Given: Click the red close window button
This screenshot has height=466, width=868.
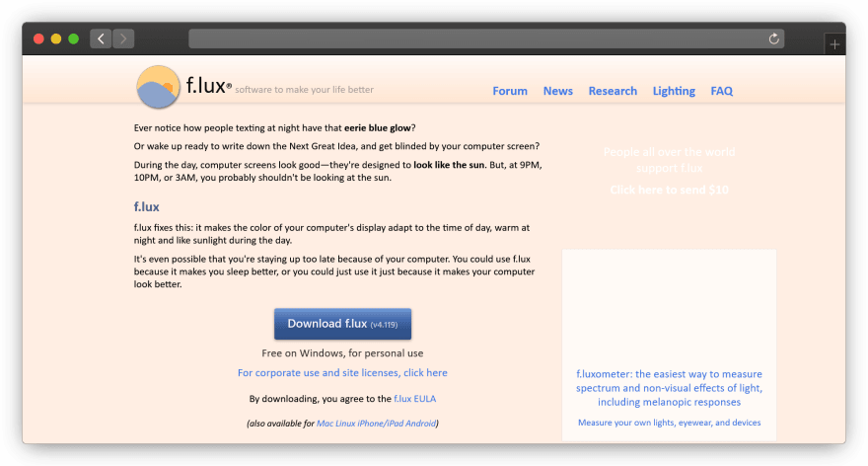Looking at the screenshot, I should point(38,39).
